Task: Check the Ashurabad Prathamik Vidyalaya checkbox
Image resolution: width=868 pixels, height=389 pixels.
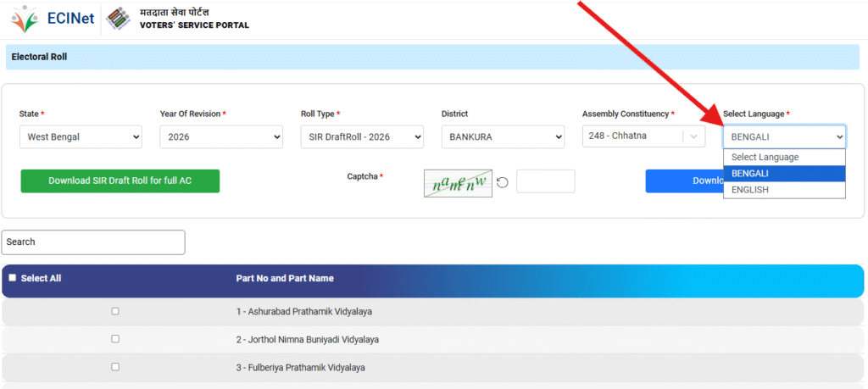Action: 115,311
